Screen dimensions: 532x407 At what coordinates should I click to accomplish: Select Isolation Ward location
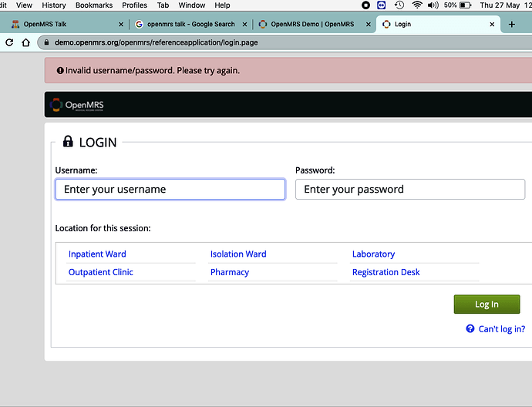238,254
